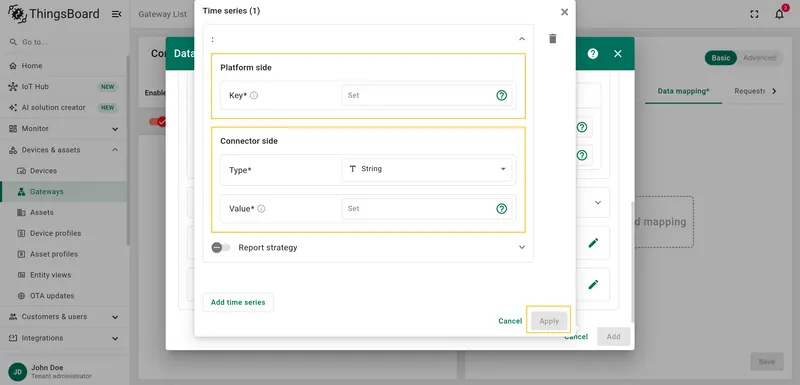Viewport: 800px width, 385px height.
Task: Expand the Monitor menu
Action: coord(115,129)
